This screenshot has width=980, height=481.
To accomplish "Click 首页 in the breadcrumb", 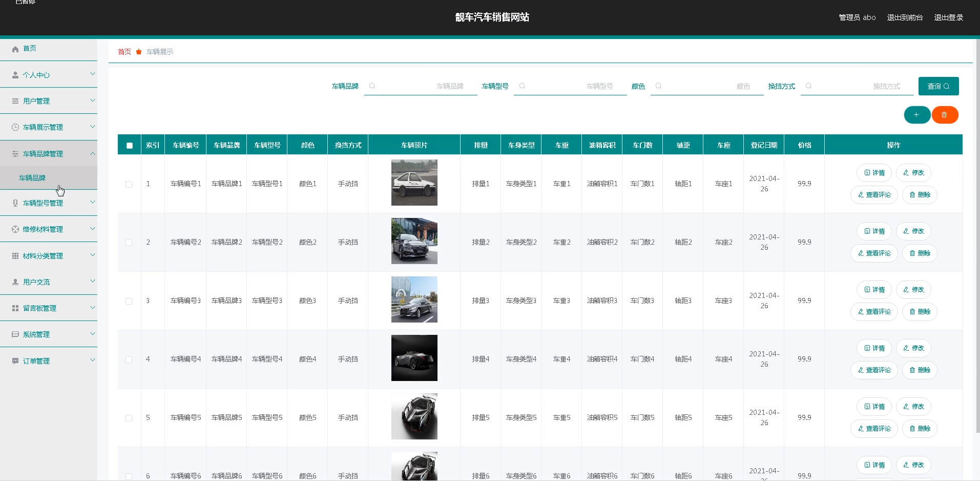I will click(124, 52).
